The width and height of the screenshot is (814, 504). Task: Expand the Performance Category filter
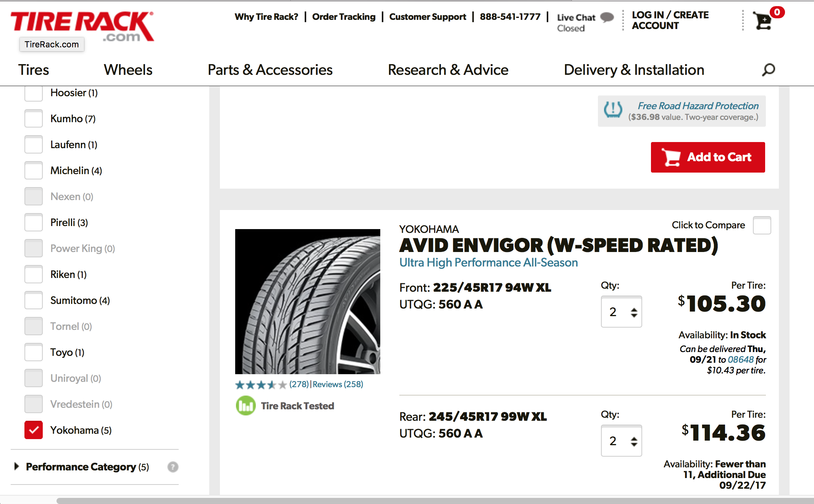(82, 467)
